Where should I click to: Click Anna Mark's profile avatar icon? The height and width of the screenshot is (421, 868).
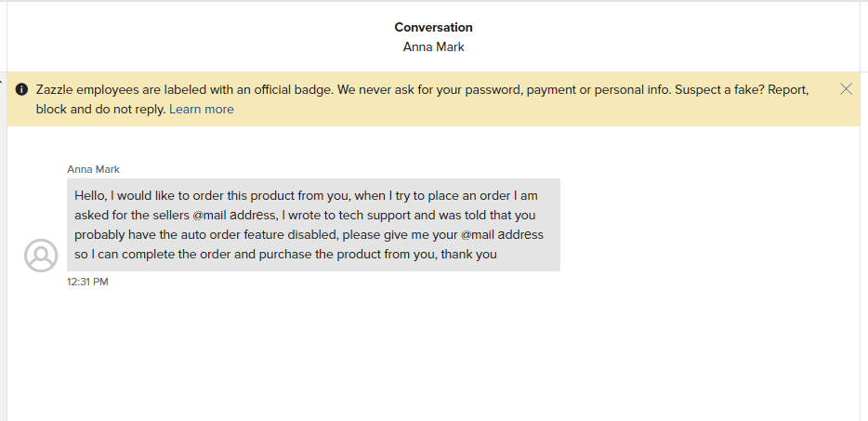[41, 256]
